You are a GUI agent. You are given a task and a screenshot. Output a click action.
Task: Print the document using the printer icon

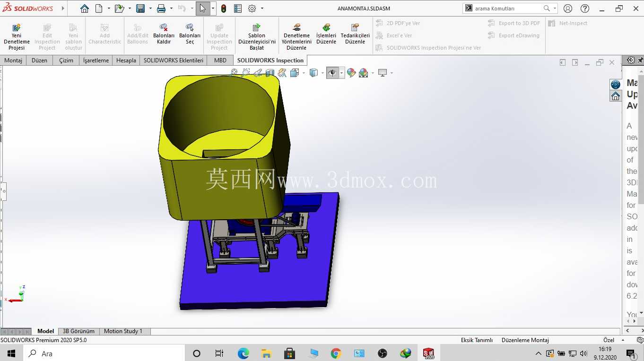161,9
